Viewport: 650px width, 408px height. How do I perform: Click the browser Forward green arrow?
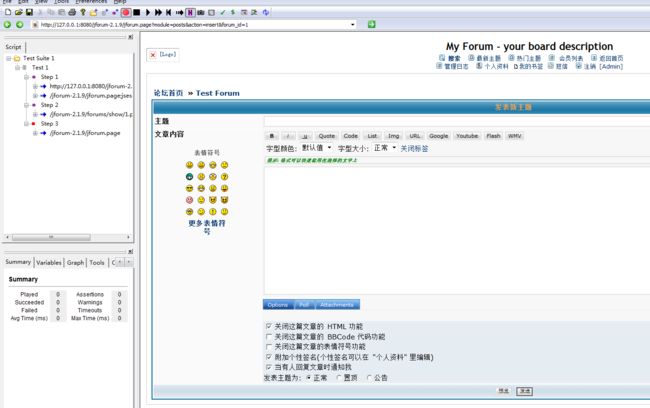pos(19,24)
